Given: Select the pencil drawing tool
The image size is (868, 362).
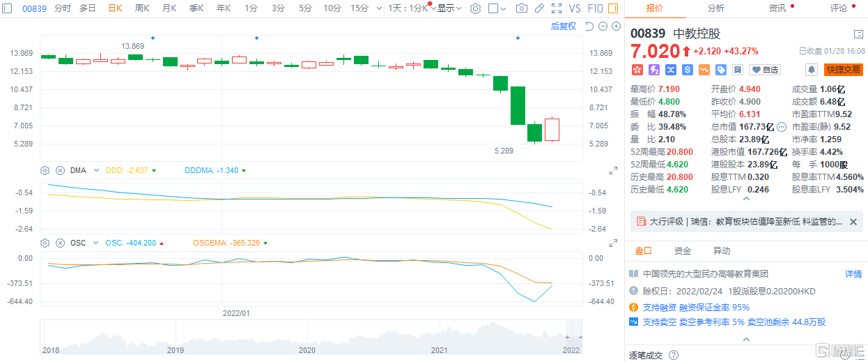Looking at the screenshot, I should point(539,8).
